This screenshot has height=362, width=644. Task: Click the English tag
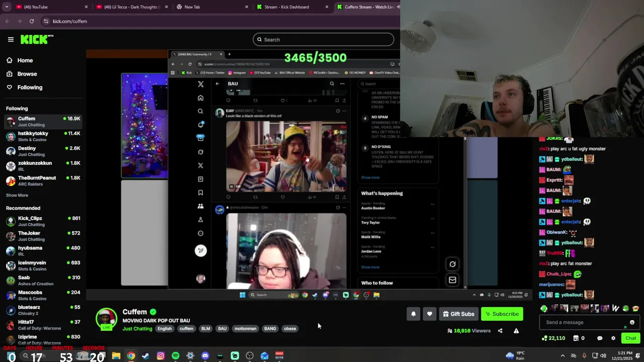[x=165, y=329]
